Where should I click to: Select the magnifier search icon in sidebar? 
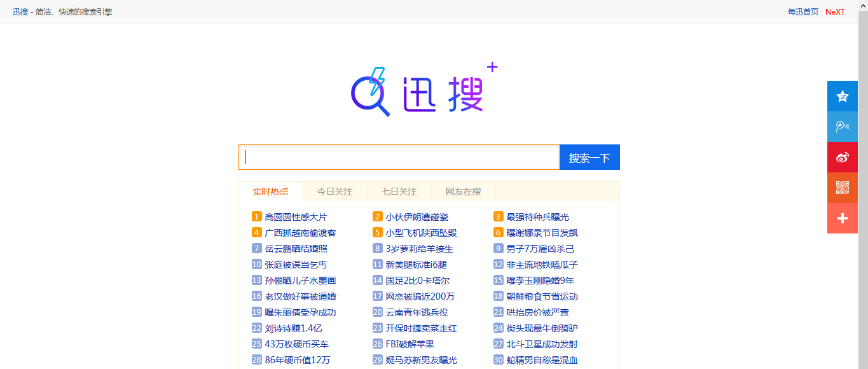pos(842,126)
